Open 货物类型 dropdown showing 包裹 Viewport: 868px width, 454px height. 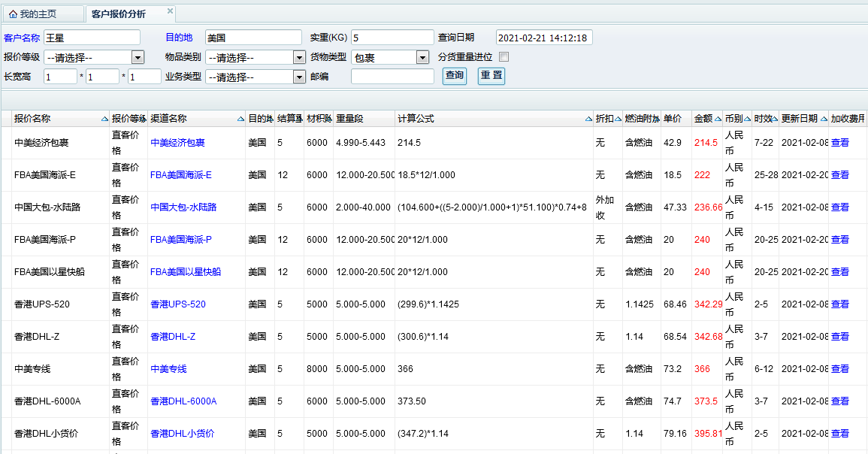point(422,58)
